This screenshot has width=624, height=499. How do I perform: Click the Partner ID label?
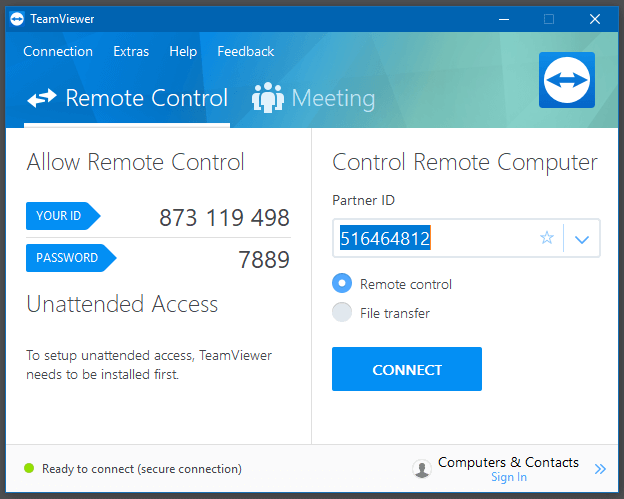pos(363,200)
